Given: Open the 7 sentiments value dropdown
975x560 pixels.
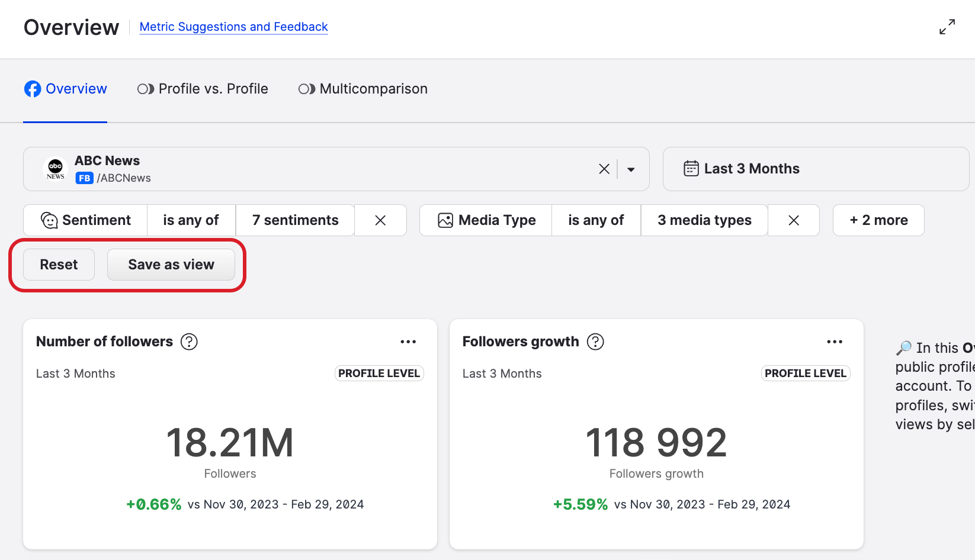Looking at the screenshot, I should pos(295,220).
